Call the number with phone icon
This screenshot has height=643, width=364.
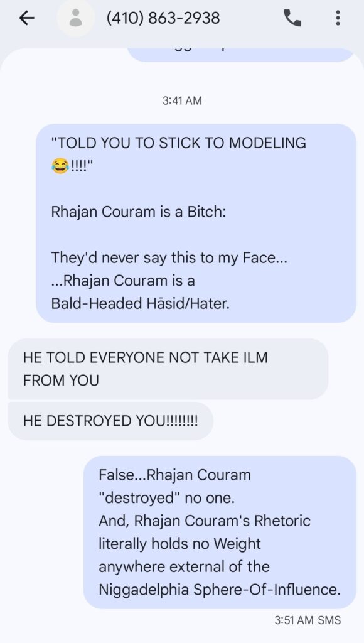(x=292, y=18)
